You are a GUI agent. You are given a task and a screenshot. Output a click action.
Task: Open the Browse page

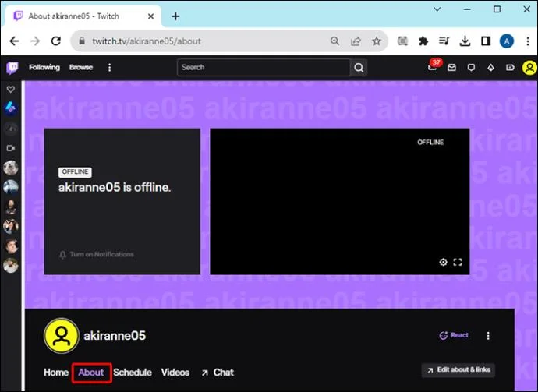(81, 67)
